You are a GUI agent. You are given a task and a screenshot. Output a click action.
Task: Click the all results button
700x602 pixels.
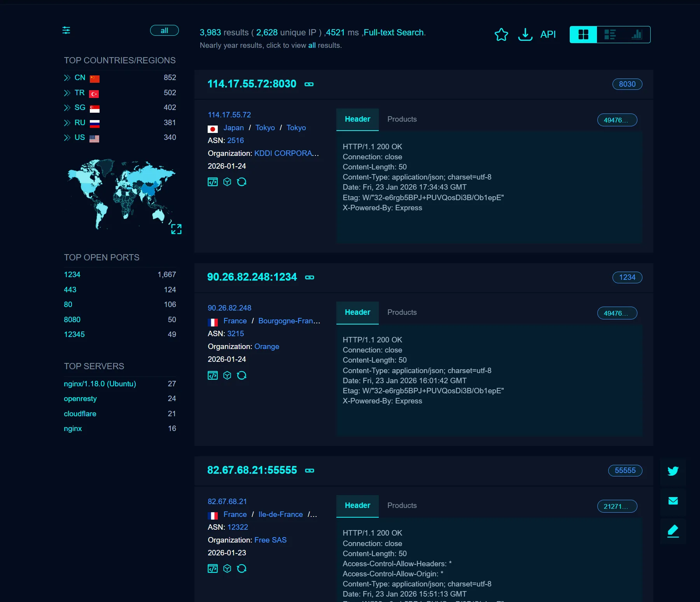tap(164, 30)
